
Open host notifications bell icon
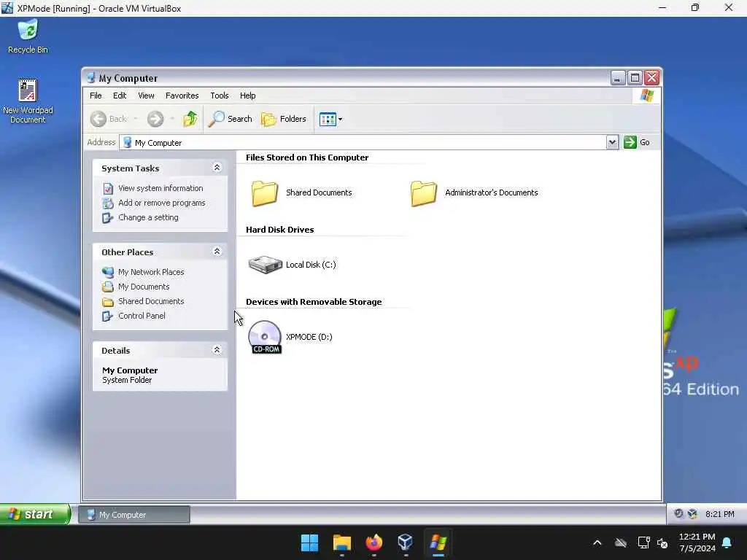pos(727,542)
